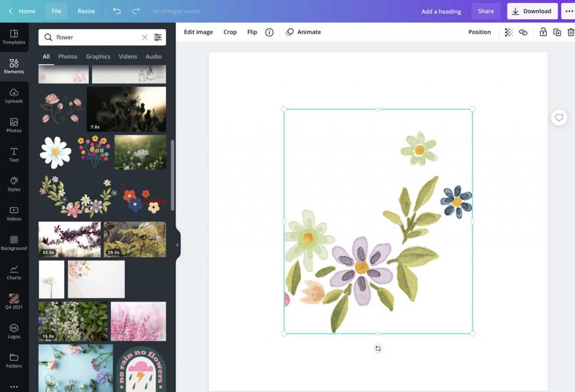Select the no rain no flowers sticker

click(x=141, y=371)
